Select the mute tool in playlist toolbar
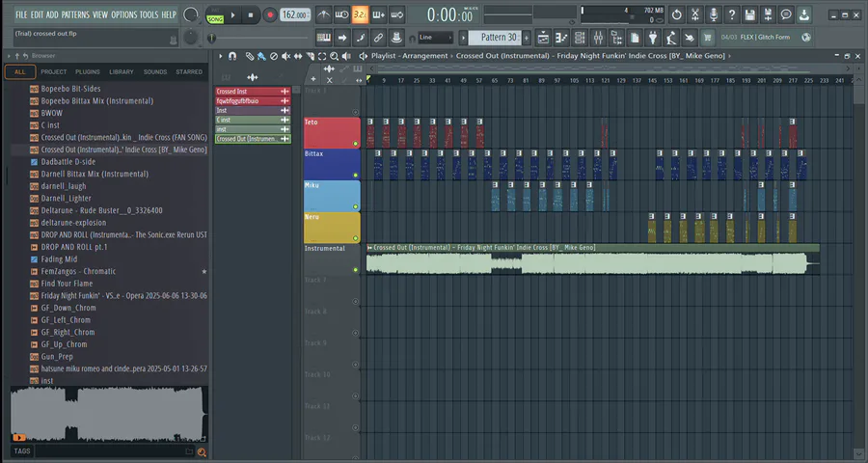 (285, 56)
